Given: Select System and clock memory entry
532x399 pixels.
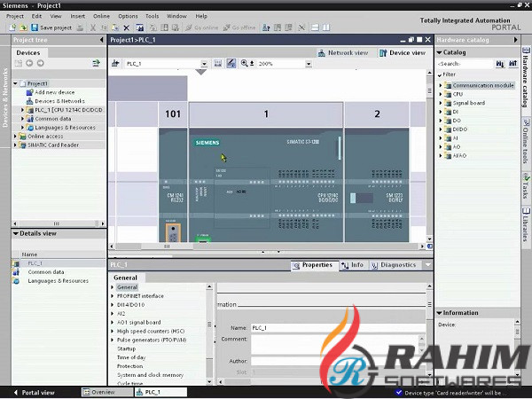Looking at the screenshot, I should click(150, 375).
